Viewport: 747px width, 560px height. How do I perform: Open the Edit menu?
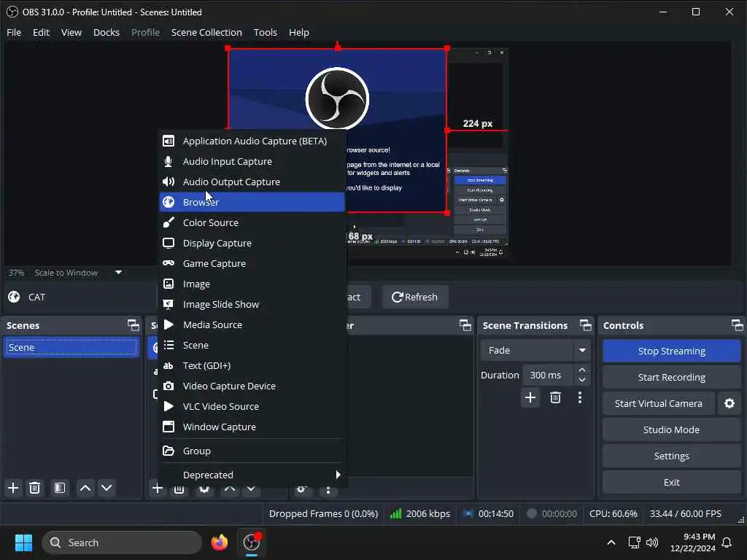pyautogui.click(x=41, y=32)
